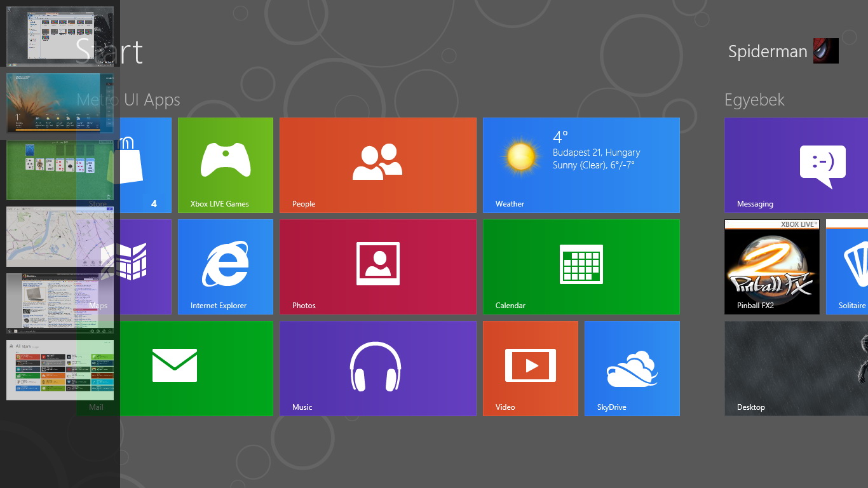This screenshot has height=488, width=868.
Task: Launch Internet Explorer from its tile
Action: (x=226, y=267)
